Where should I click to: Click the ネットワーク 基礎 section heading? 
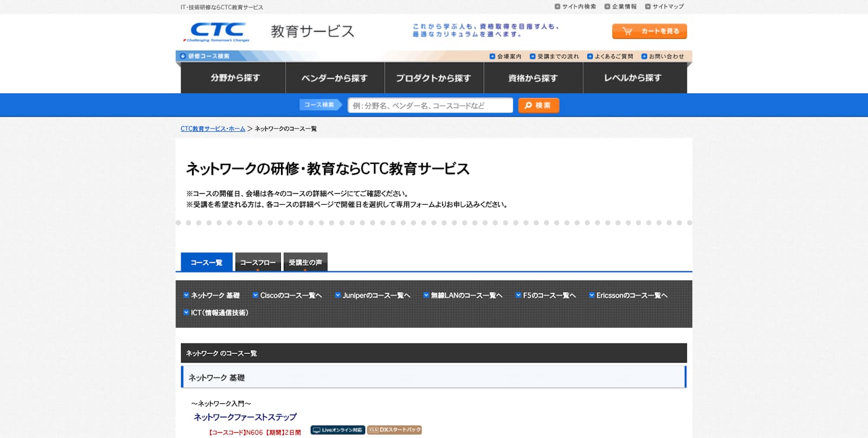[x=433, y=377]
